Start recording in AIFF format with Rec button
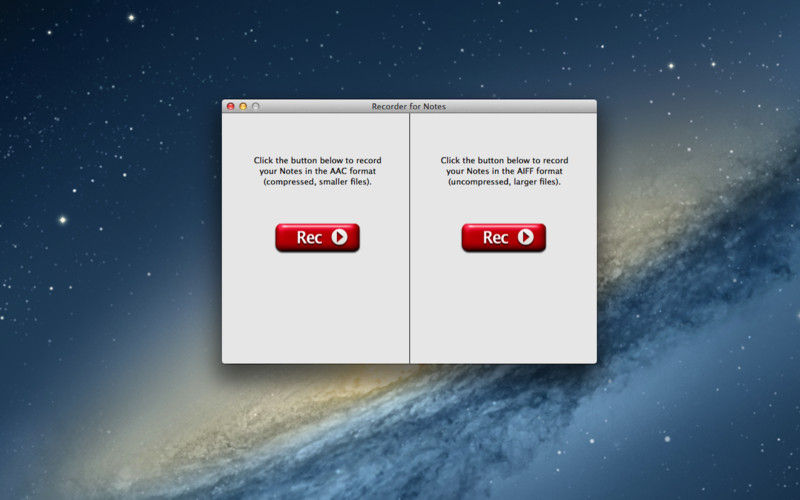Screen dimensions: 800x500 (504, 237)
